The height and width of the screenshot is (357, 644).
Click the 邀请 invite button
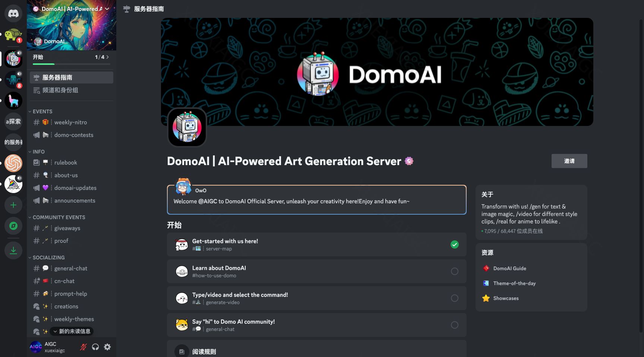[x=569, y=161]
